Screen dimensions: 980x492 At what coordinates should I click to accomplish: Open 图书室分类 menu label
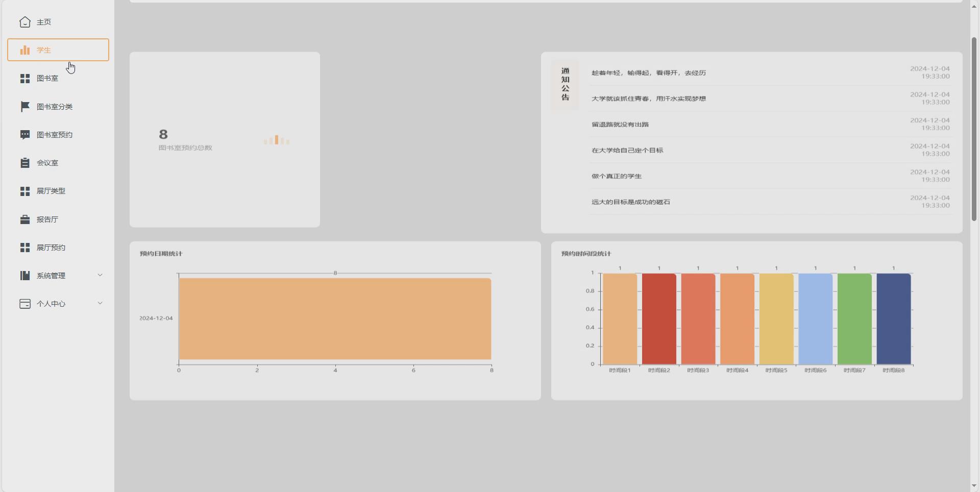[x=55, y=107]
